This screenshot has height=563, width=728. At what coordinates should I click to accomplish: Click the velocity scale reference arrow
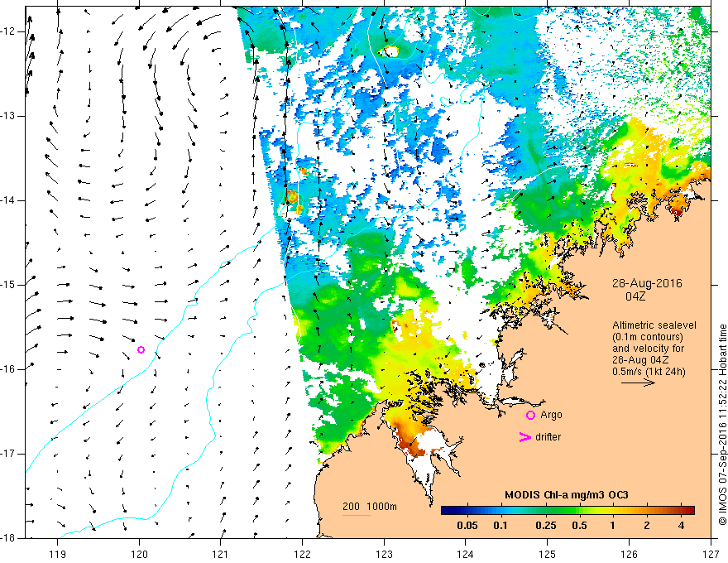(x=638, y=383)
